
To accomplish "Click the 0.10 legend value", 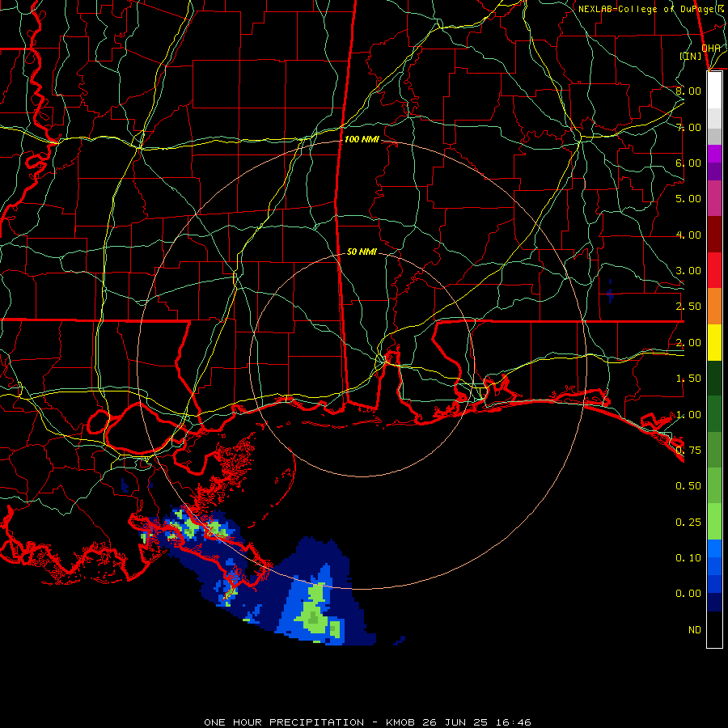I will (x=688, y=558).
